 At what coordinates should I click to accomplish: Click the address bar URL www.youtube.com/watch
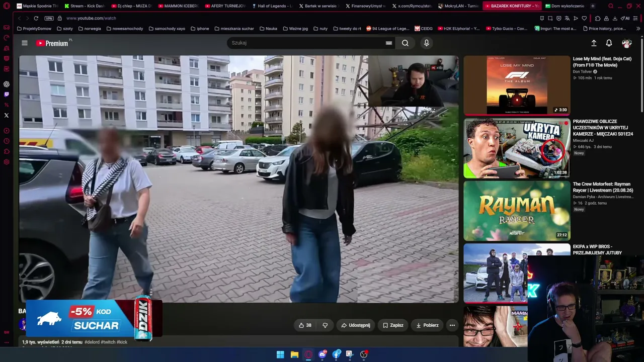[x=91, y=18]
